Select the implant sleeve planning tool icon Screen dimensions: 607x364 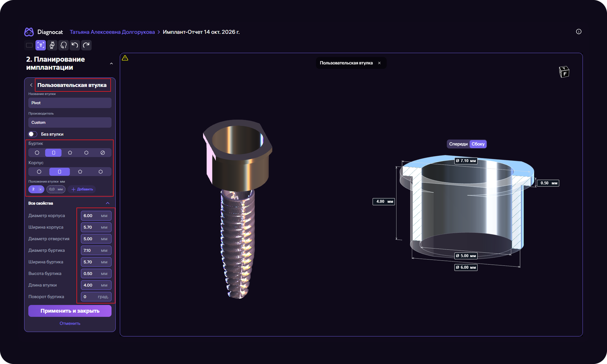41,45
